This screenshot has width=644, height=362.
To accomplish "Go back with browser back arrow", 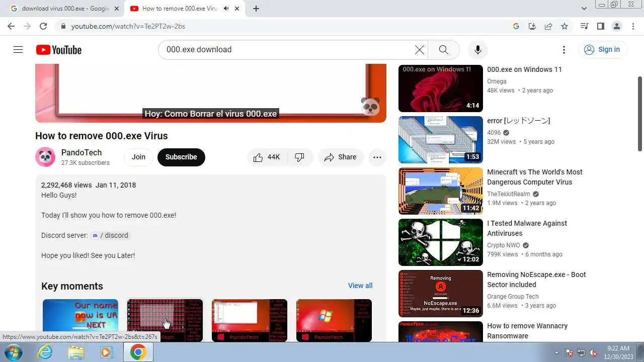I will (x=11, y=26).
